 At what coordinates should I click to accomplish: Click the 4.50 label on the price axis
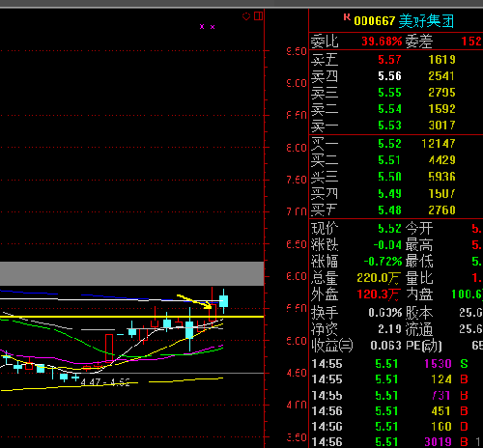coord(297,373)
